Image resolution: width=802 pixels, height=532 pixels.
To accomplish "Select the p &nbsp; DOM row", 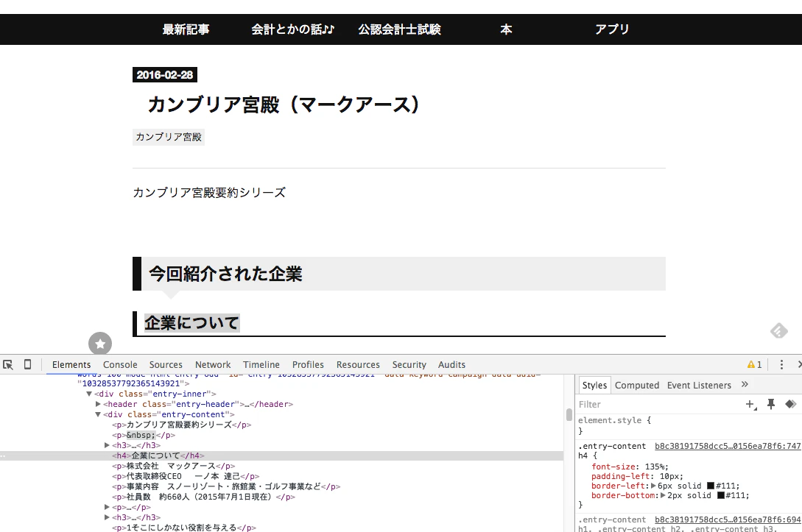I will tap(144, 435).
